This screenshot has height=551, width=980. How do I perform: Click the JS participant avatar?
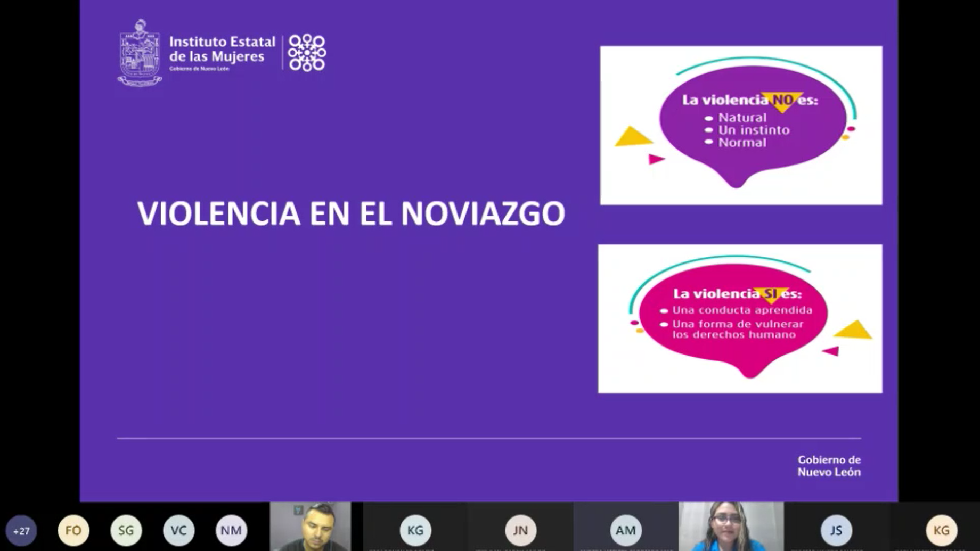pyautogui.click(x=836, y=530)
